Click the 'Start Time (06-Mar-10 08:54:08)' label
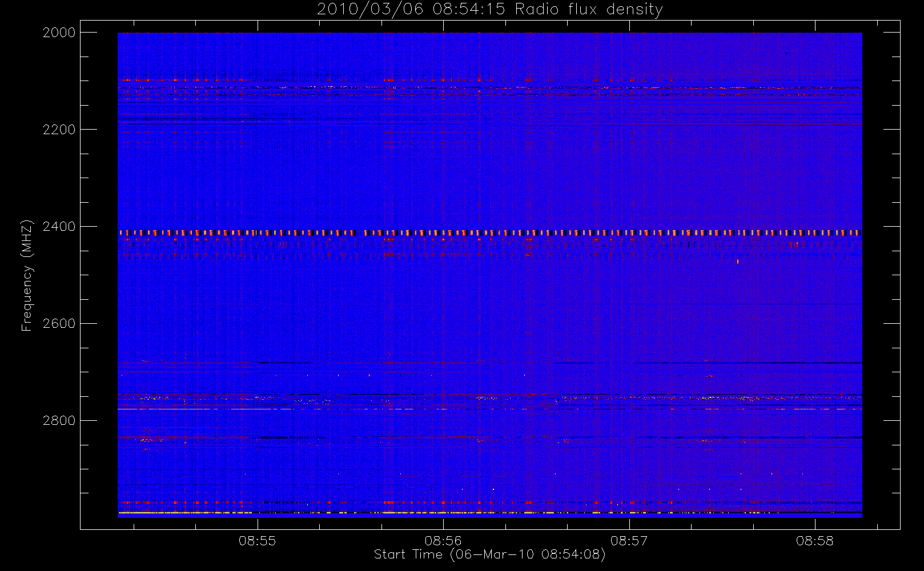The height and width of the screenshot is (571, 924). [489, 554]
